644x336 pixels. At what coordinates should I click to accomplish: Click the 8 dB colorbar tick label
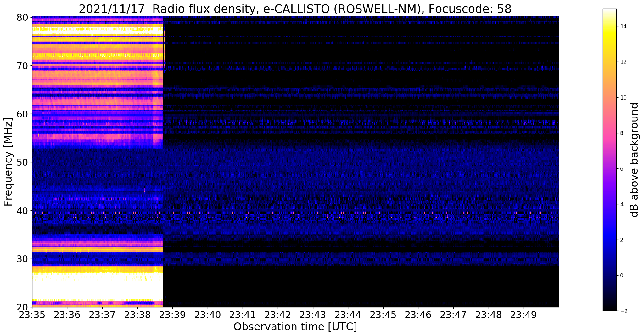pos(621,133)
